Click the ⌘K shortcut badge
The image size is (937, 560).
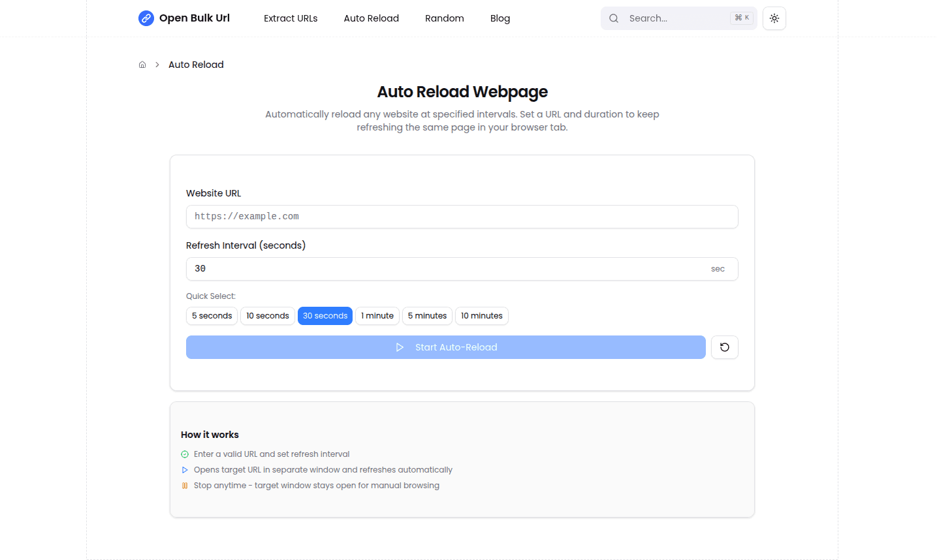(742, 18)
